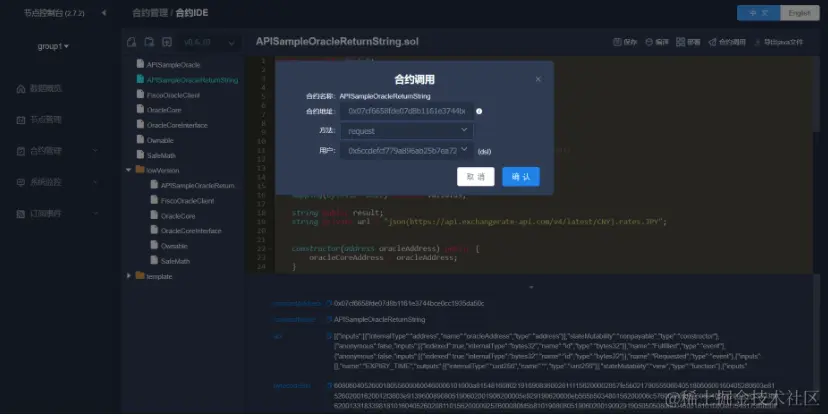This screenshot has width=828, height=416.
Task: Open the group1 group selector
Action: [53, 46]
